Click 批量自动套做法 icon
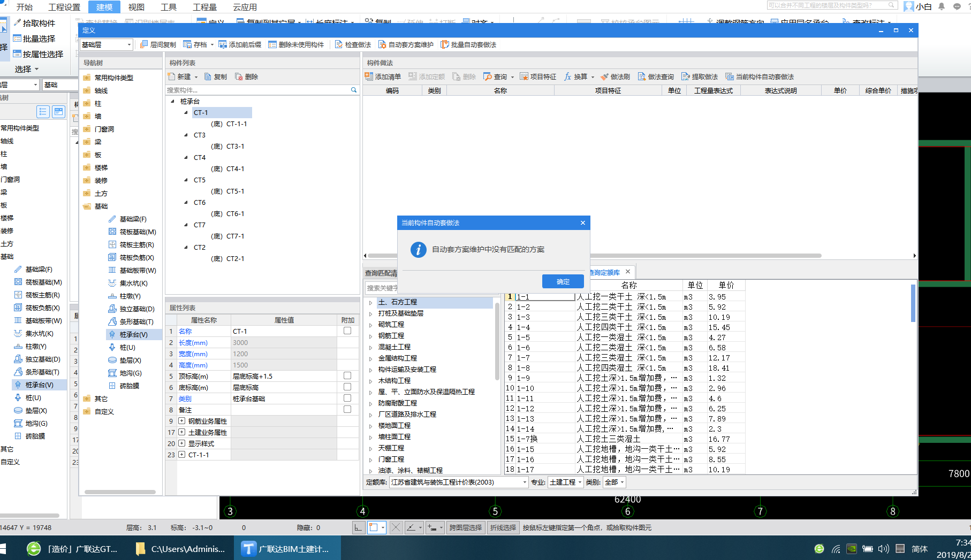The width and height of the screenshot is (971, 560). (445, 44)
